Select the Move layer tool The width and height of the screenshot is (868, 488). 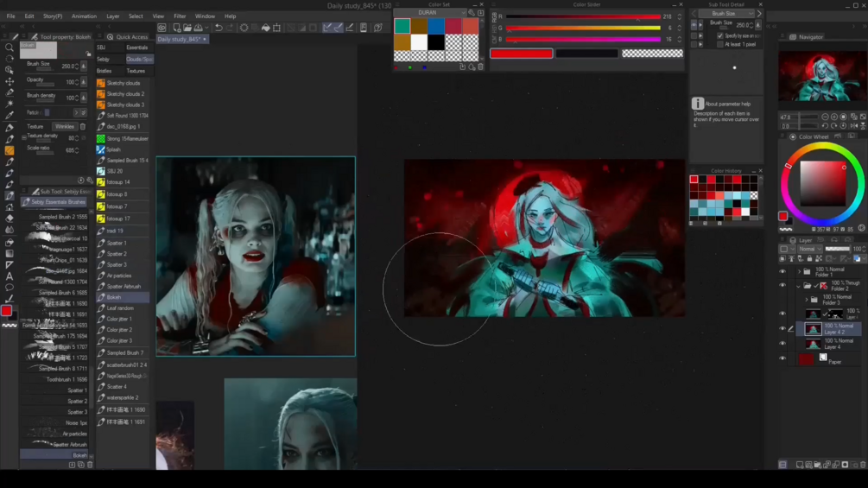[x=10, y=81]
